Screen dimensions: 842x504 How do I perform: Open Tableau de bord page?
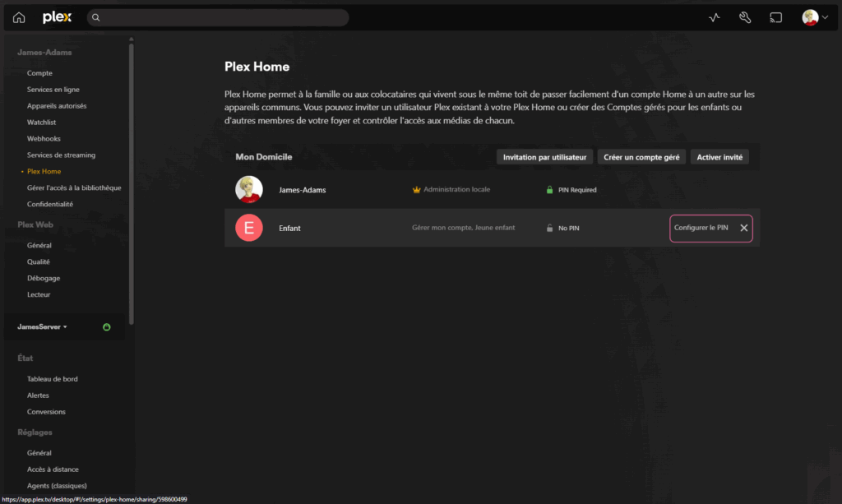pos(52,378)
